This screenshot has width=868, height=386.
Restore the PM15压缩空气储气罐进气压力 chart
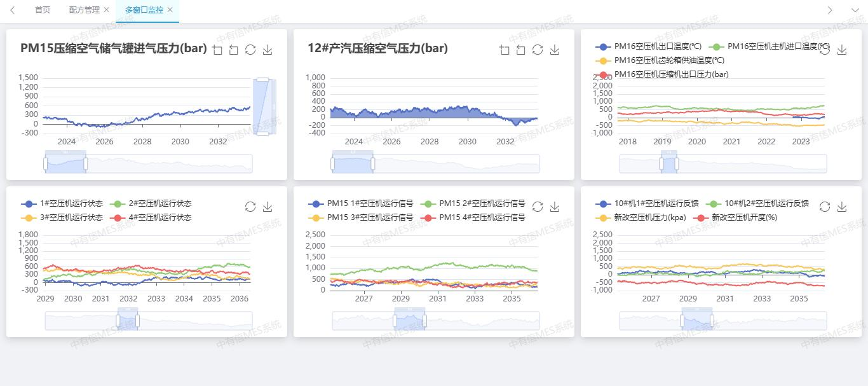pyautogui.click(x=250, y=50)
